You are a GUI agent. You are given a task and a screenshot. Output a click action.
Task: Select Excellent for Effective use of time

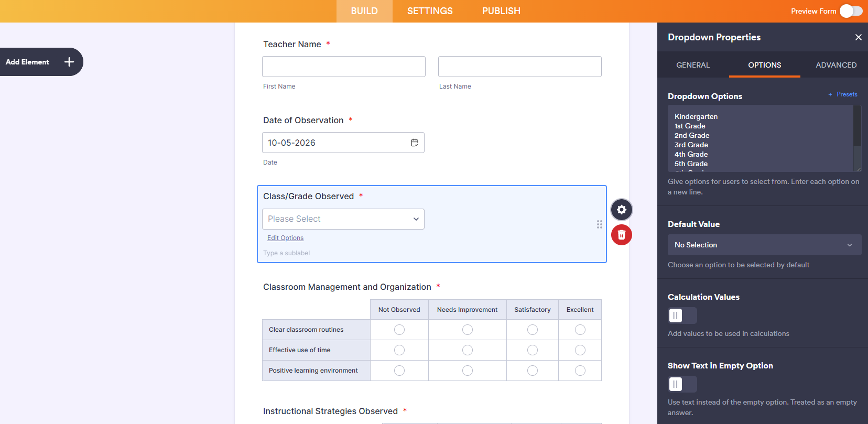tap(580, 350)
